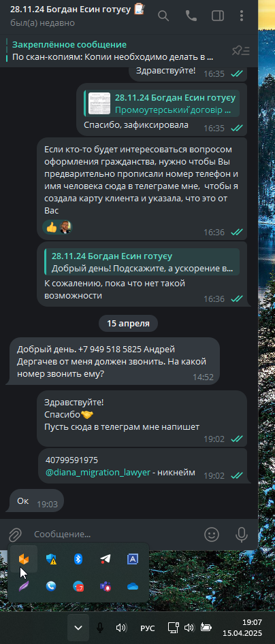Viewport: 275px width, 644px height.
Task: Open the @diana_migration_lawyer username link
Action: point(98,473)
